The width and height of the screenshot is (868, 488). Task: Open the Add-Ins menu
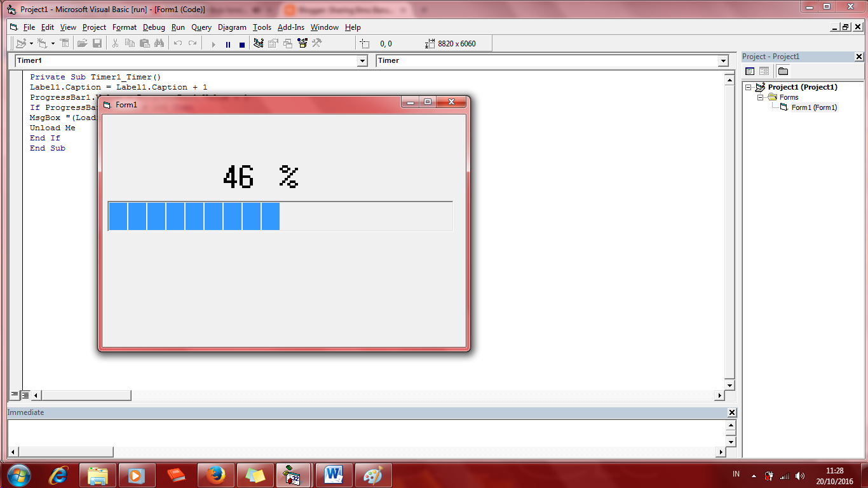(x=291, y=27)
